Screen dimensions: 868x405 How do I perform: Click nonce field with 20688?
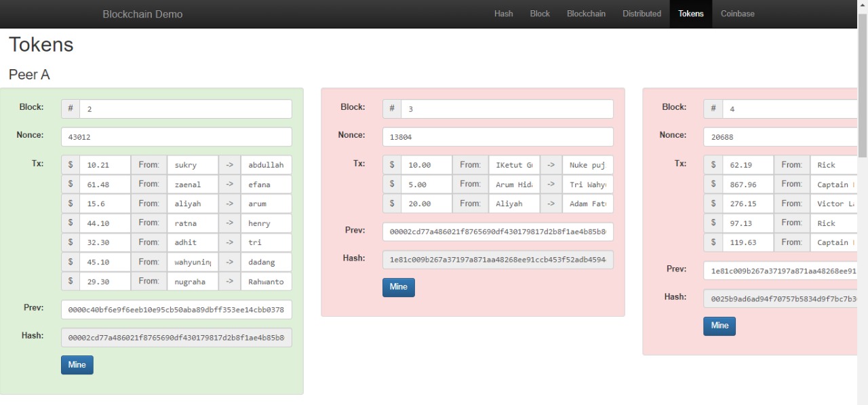coord(781,137)
